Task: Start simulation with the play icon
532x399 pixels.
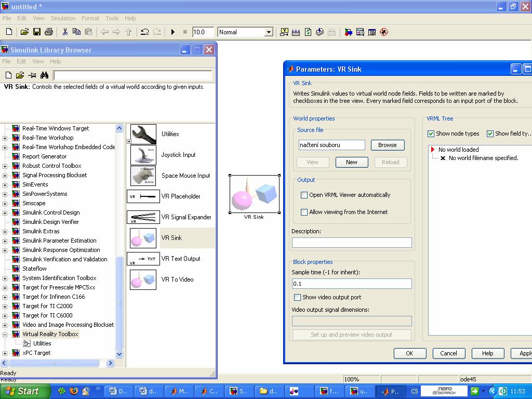Action: point(172,32)
